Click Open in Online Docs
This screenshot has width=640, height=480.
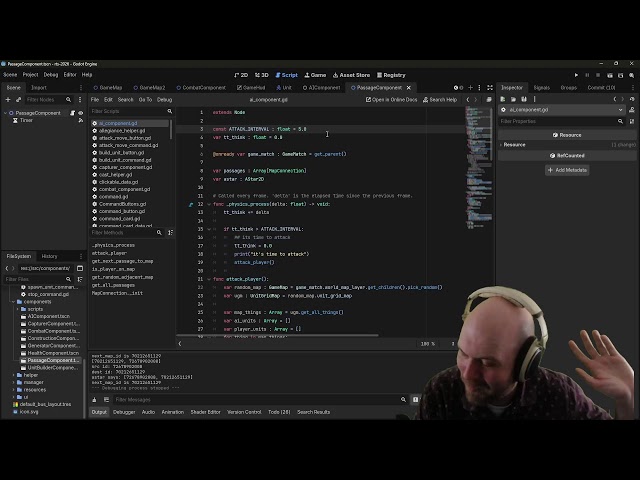click(x=391, y=100)
